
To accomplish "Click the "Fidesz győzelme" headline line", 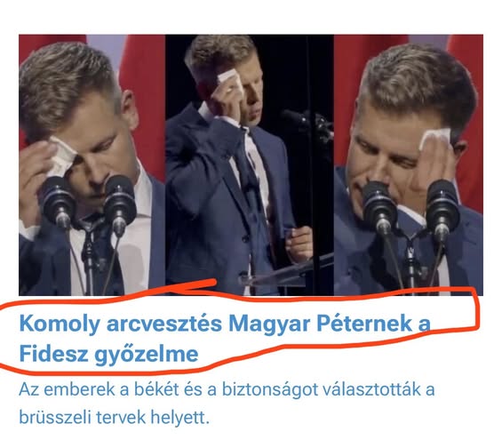I will coord(109,354).
